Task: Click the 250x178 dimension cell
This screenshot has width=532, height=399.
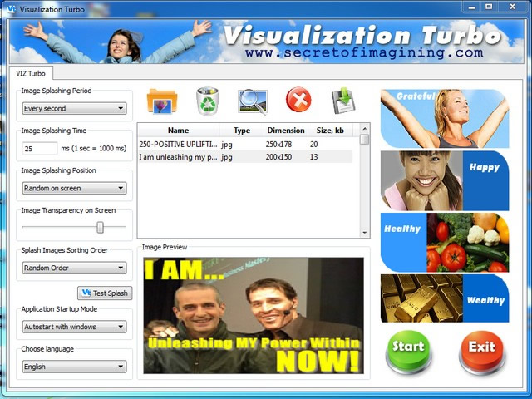Action: [x=278, y=144]
